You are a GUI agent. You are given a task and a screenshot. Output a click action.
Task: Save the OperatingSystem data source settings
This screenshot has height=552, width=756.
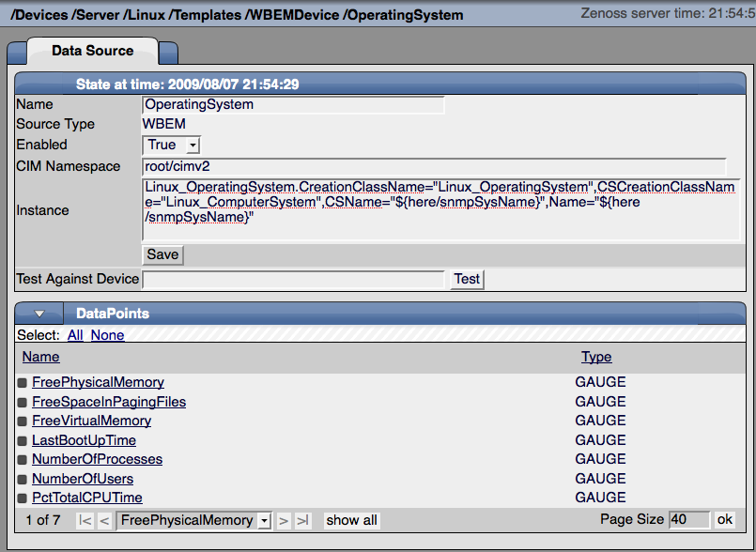click(162, 254)
